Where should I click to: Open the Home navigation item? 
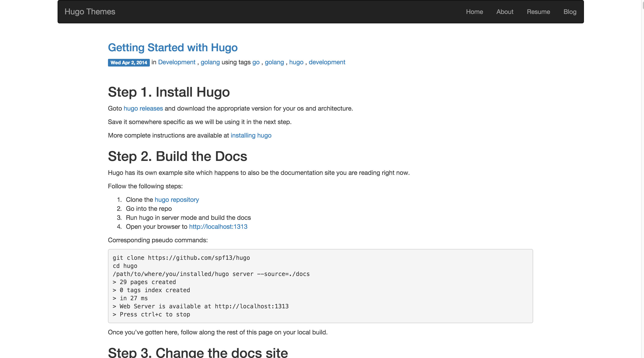click(x=474, y=12)
